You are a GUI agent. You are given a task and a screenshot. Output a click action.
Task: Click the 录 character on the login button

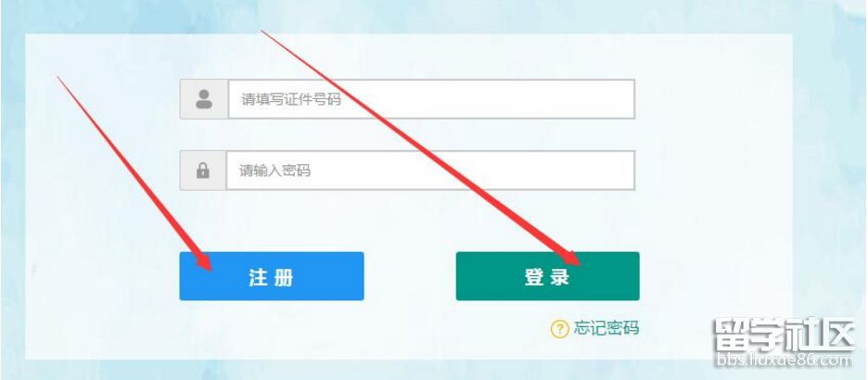560,277
